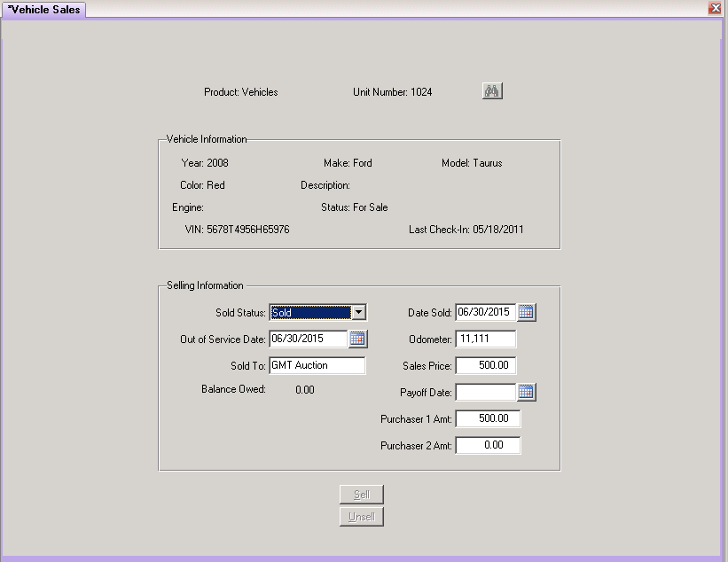The image size is (728, 562).
Task: Switch to the Vehicle Sales tab
Action: pos(43,10)
